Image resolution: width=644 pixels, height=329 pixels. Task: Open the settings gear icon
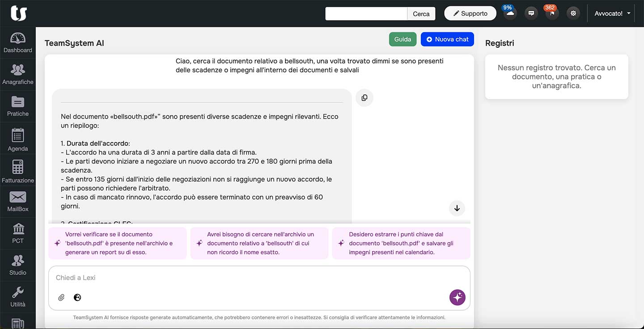pos(573,13)
